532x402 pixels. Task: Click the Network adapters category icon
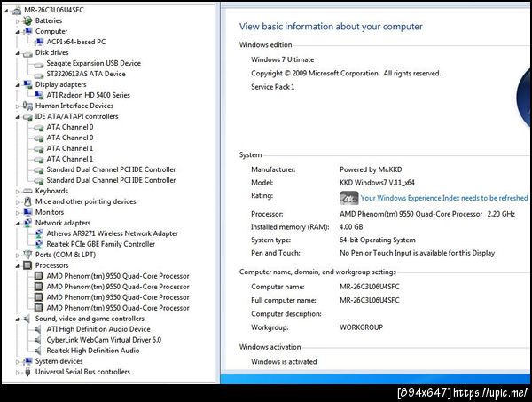[x=27, y=223]
